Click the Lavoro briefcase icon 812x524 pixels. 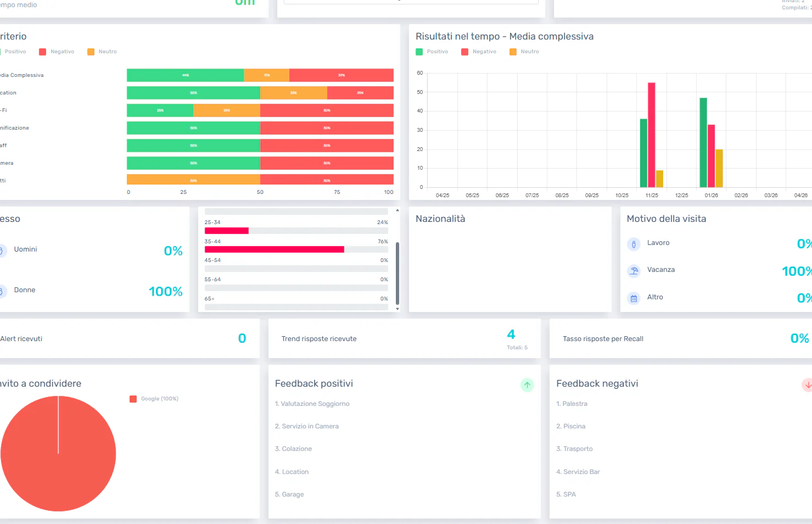(x=634, y=244)
